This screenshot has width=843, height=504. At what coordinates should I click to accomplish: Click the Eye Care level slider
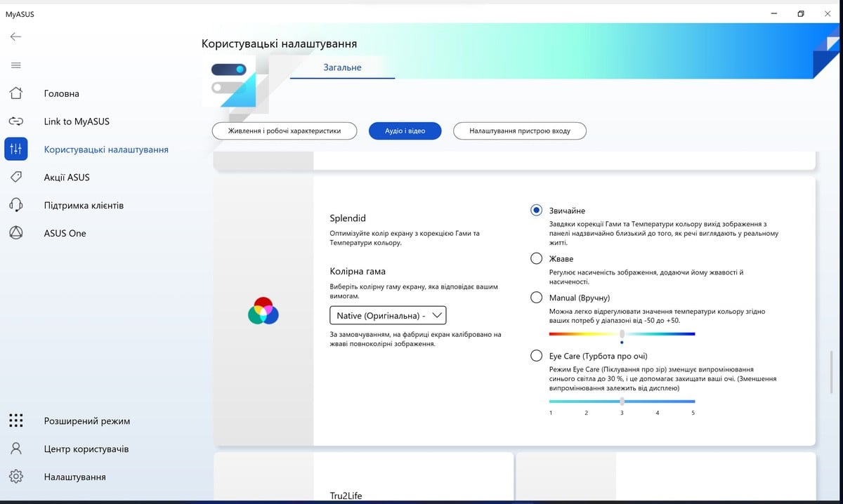pos(622,402)
